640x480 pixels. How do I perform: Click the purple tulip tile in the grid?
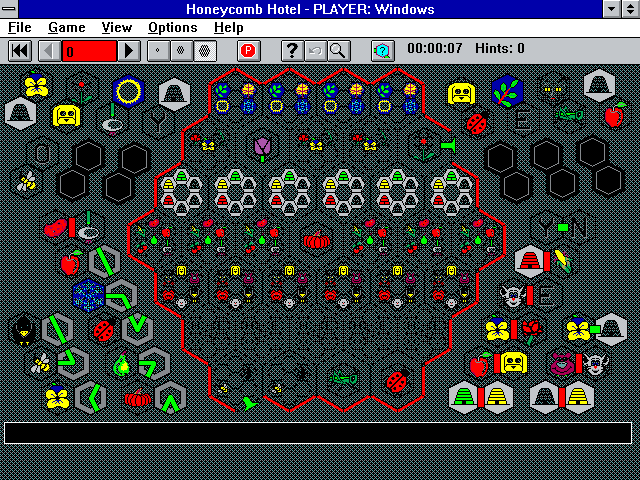click(262, 147)
